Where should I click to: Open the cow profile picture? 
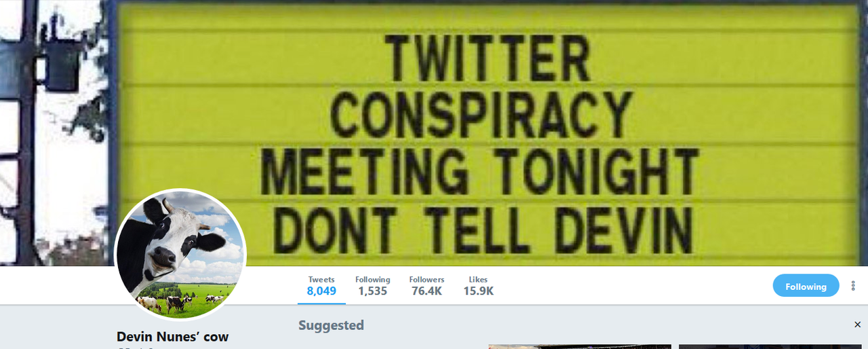click(x=180, y=254)
